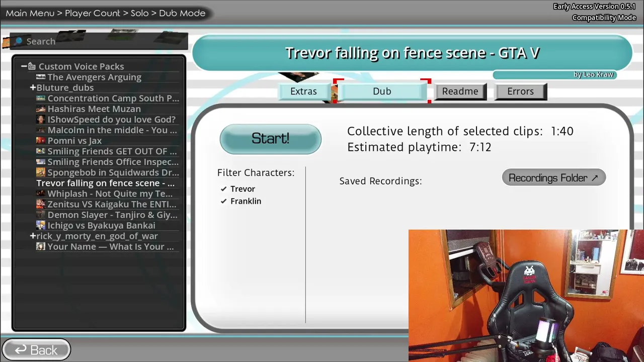Collapse the Custom Voice Packs tree
Viewport: 644px width, 362px height.
pyautogui.click(x=24, y=66)
